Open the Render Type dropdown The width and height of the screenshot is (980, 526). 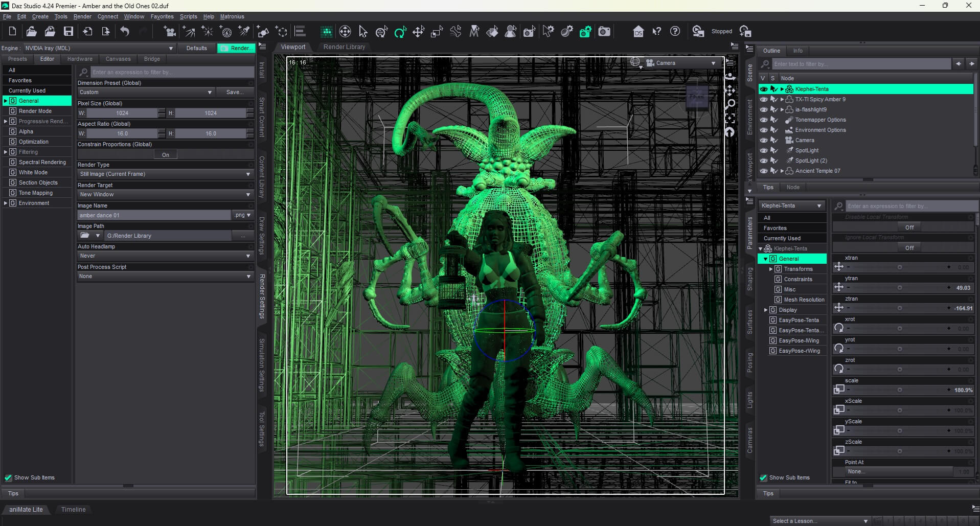(x=165, y=174)
